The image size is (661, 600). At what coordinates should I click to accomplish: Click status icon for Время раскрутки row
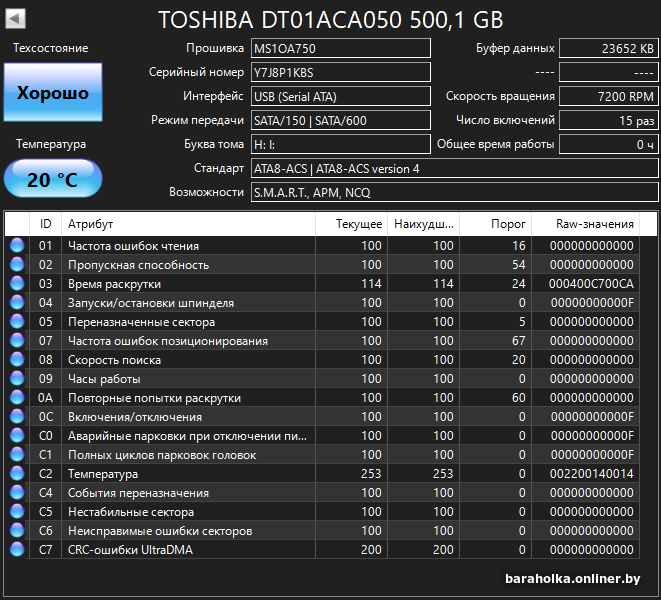pyautogui.click(x=17, y=284)
